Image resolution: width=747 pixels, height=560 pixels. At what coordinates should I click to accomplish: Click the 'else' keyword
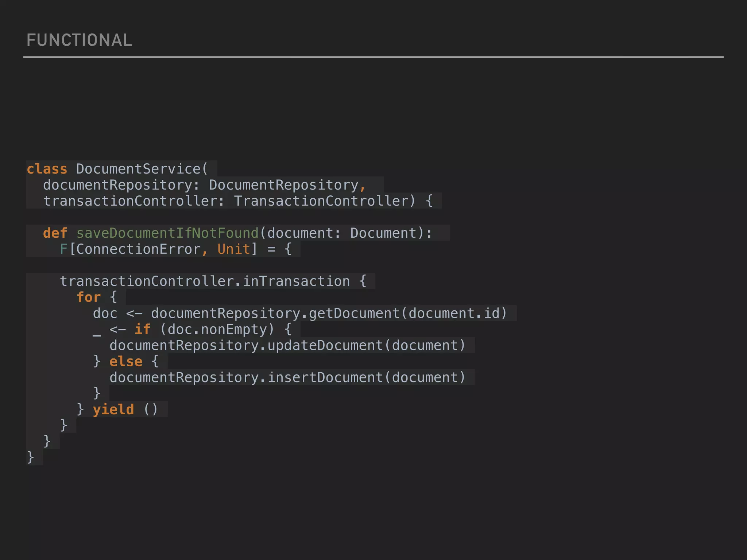[x=126, y=361]
